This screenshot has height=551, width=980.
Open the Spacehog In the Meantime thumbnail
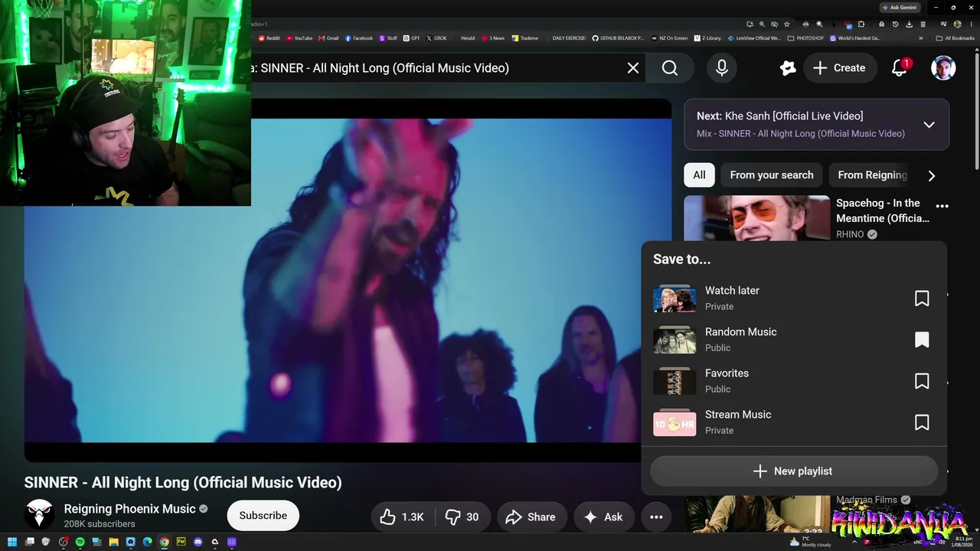click(756, 218)
